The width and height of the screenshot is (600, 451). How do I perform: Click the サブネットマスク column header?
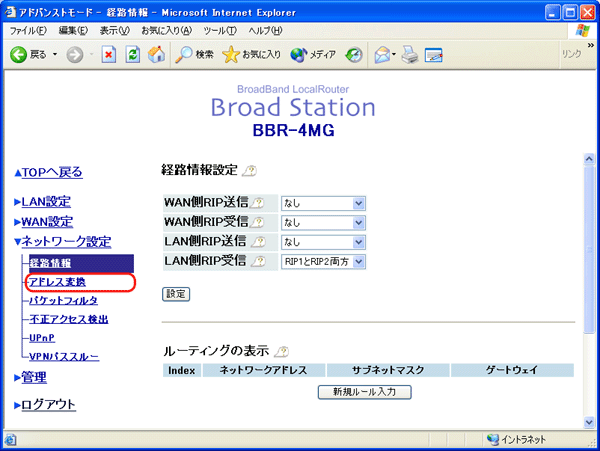[388, 370]
